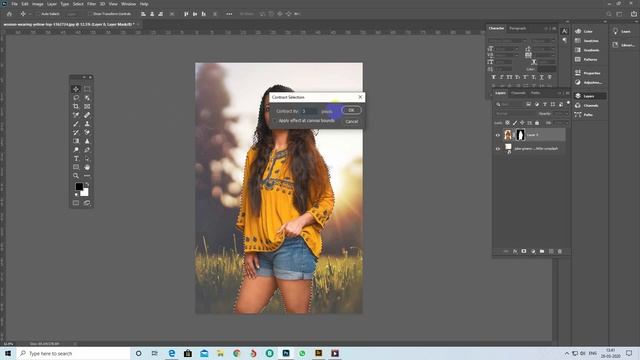
Task: Select the Lasso tool
Action: (76, 98)
